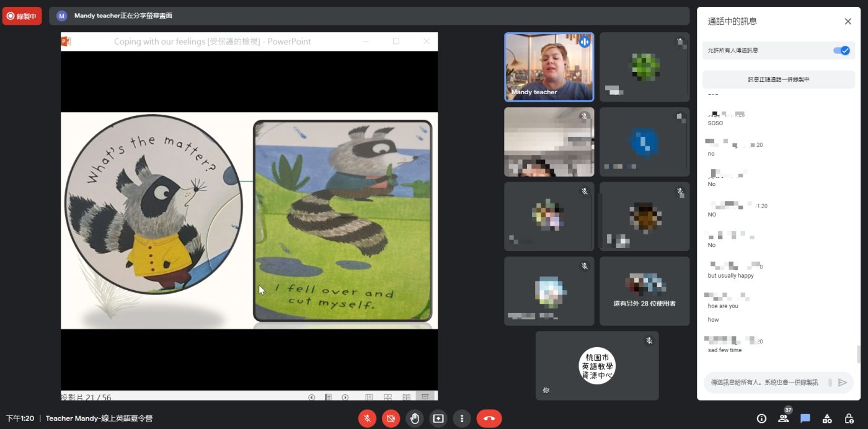The image size is (868, 429).
Task: Click the PowerPoint logo in the title bar
Action: 66,42
